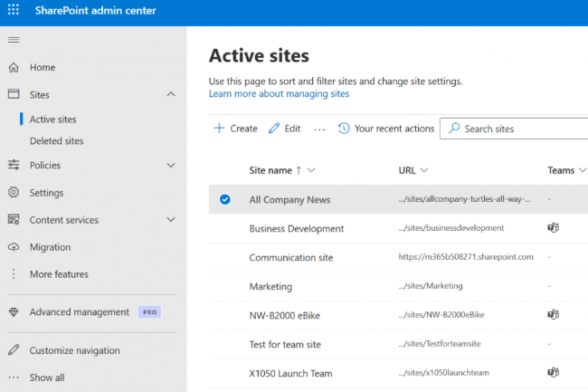The width and height of the screenshot is (588, 392).
Task: Select Deleted sites in navigation
Action: (x=56, y=141)
